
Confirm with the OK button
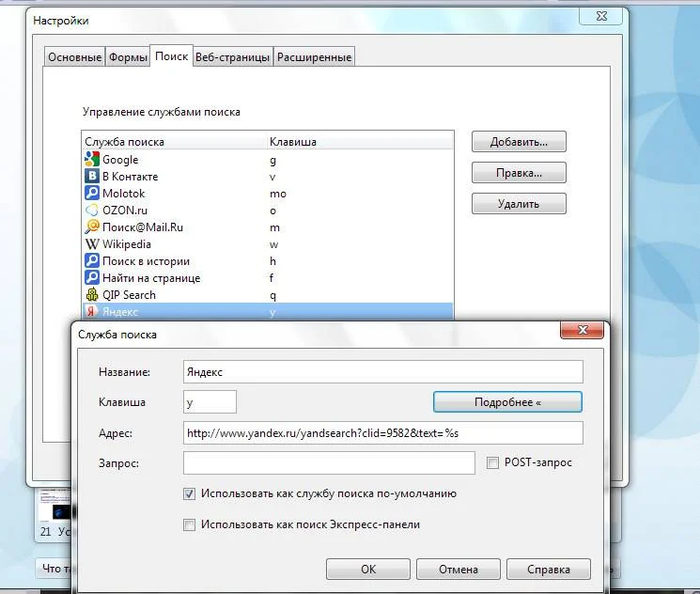(x=368, y=569)
